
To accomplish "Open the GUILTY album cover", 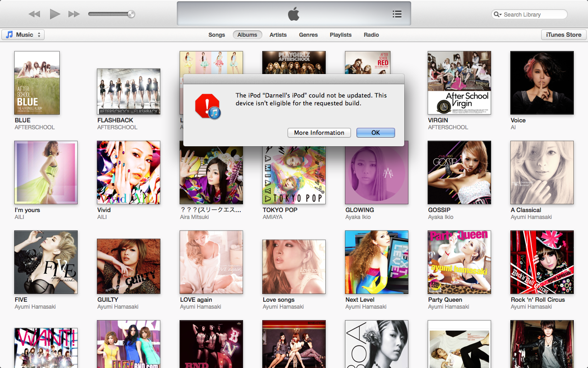I will 129,266.
